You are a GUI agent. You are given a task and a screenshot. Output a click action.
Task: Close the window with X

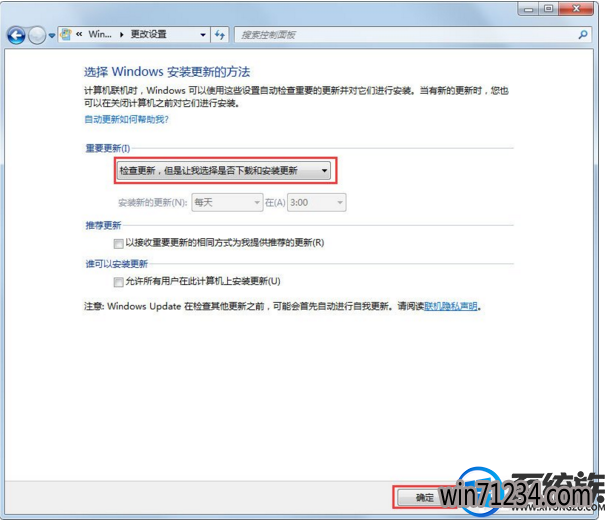[x=576, y=8]
